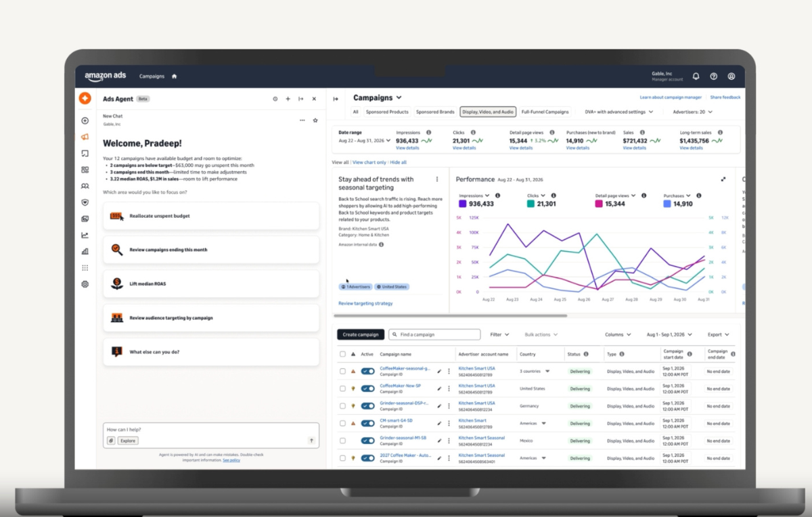
Task: Select all campaigns with header checkbox
Action: 342,354
